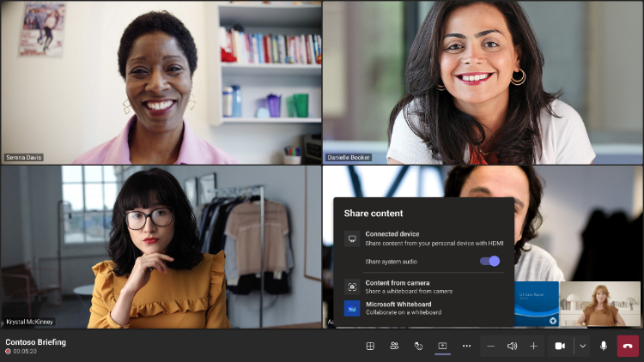Select Serena Davis video tile
Viewport: 644px width, 362px height.
click(x=161, y=82)
